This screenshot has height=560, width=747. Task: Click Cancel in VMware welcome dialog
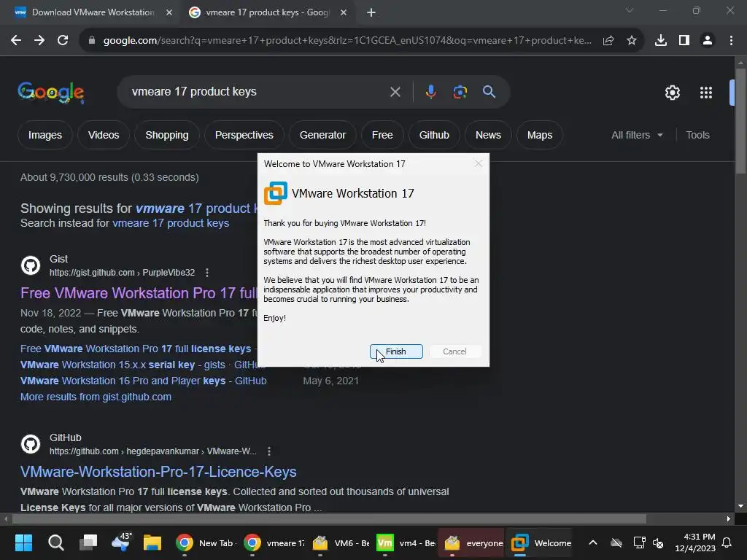coord(454,351)
